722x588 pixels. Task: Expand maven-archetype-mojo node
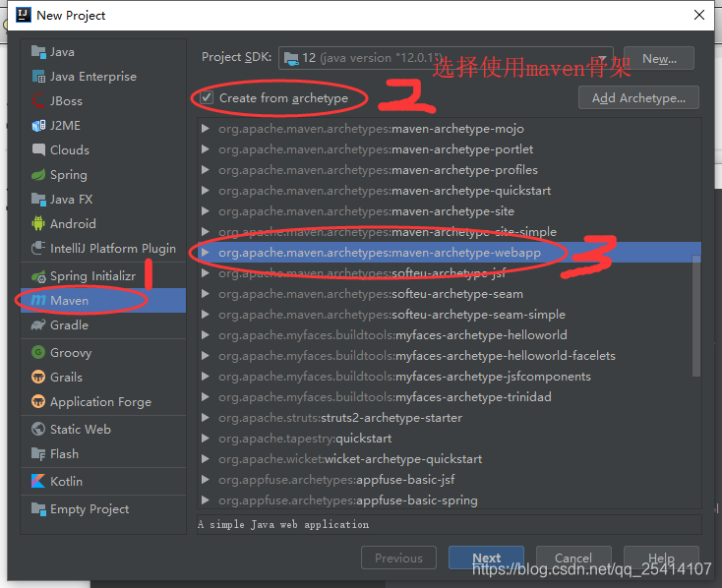click(206, 129)
